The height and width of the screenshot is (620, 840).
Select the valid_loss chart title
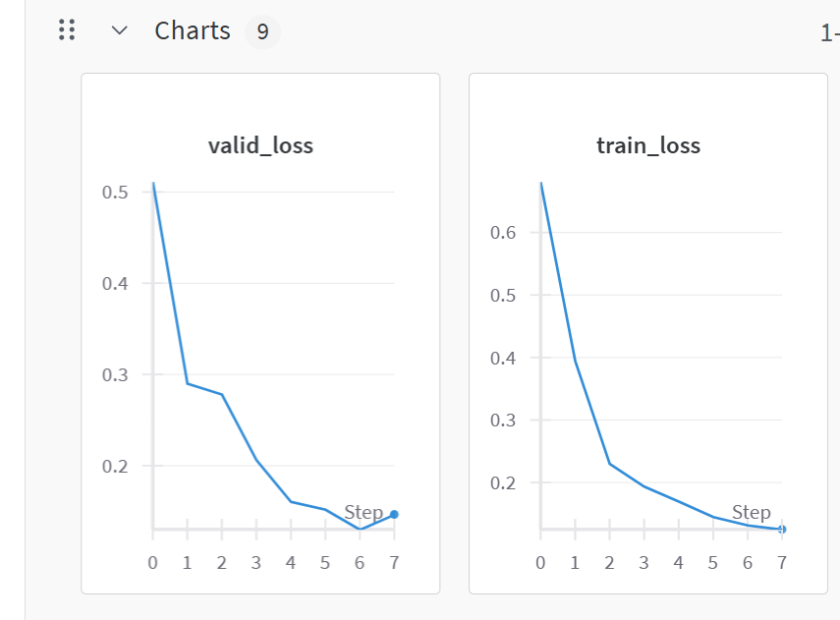(x=260, y=146)
